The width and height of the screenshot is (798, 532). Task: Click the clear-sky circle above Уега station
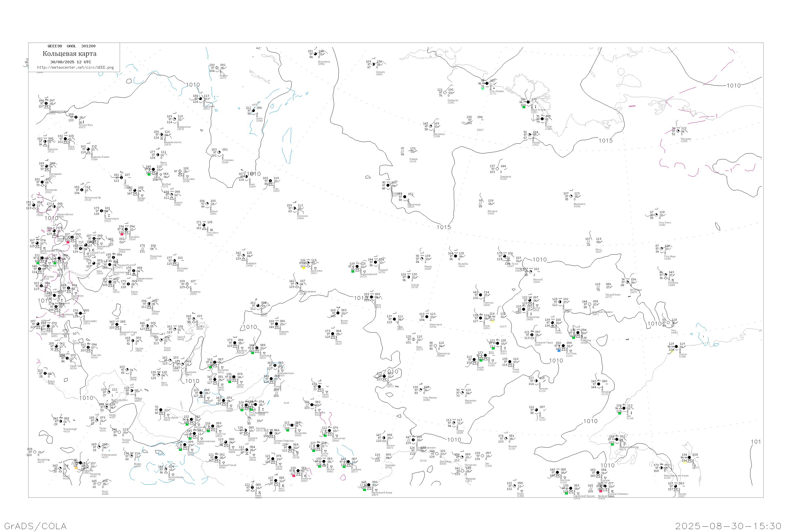pos(668,323)
